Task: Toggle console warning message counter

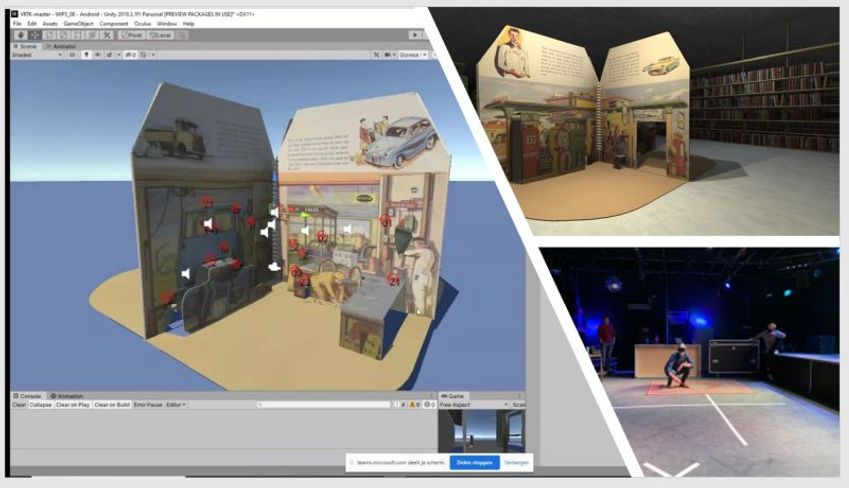Action: click(x=414, y=405)
